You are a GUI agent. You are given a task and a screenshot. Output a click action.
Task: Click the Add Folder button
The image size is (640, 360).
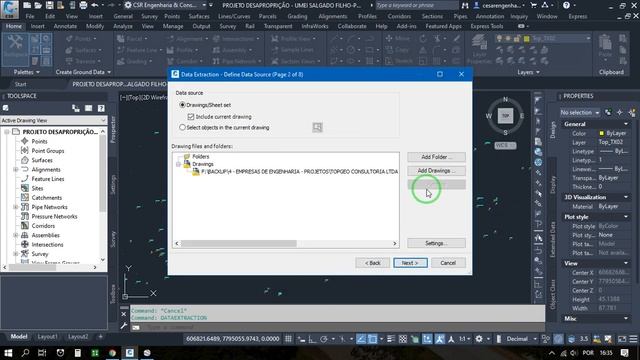[x=436, y=157]
